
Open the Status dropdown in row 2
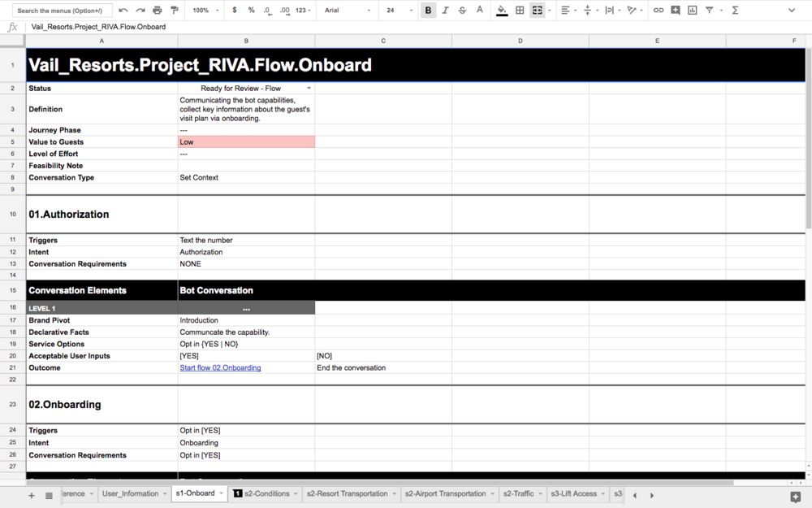click(x=309, y=88)
